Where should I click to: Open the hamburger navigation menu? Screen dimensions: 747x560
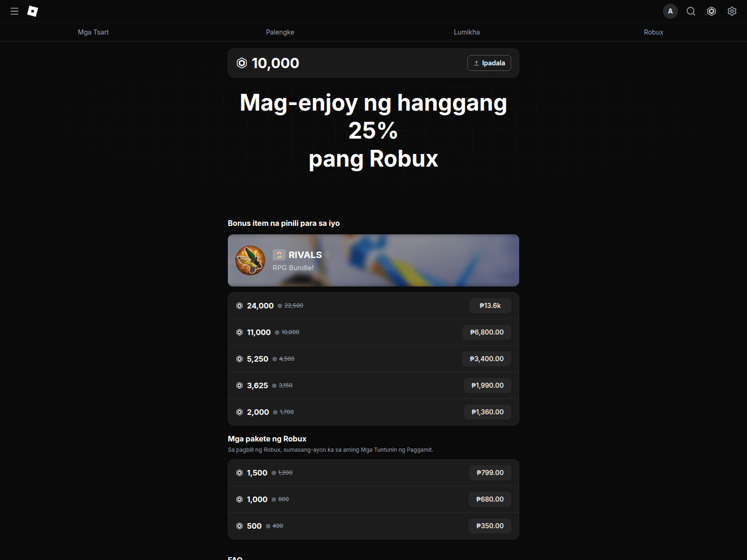(x=14, y=11)
